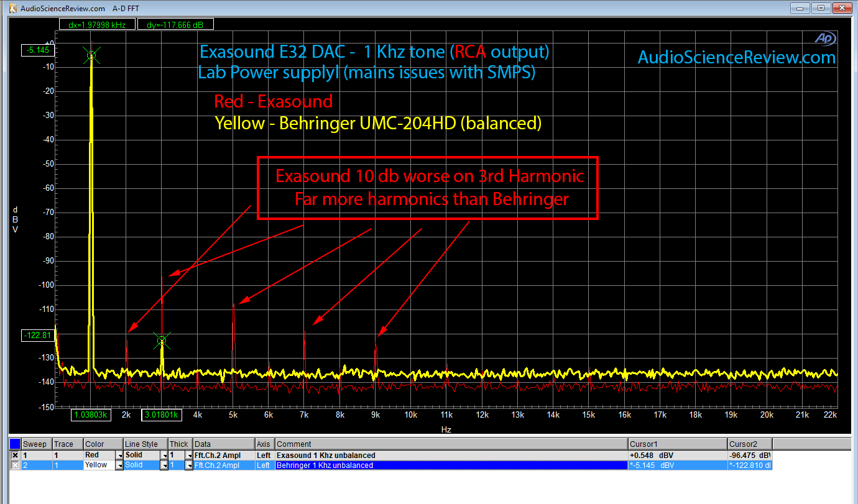Screen dimensions: 858x504
Task: Click the Cursor2 value '*-122.810'
Action: (x=750, y=465)
